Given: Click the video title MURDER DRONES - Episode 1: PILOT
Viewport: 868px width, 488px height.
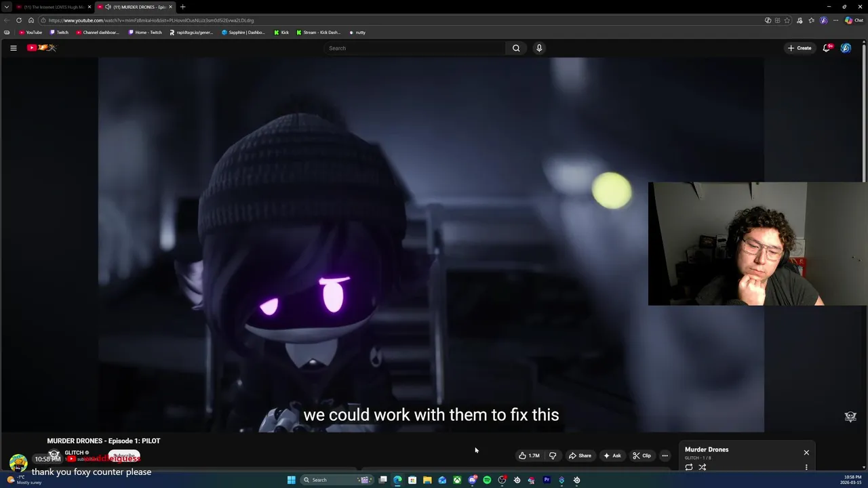Looking at the screenshot, I should click(x=104, y=441).
